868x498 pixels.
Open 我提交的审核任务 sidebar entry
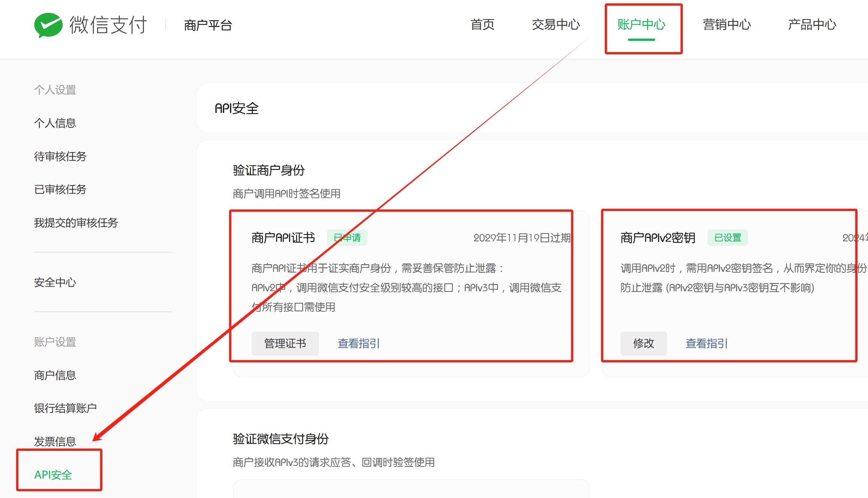pos(76,223)
